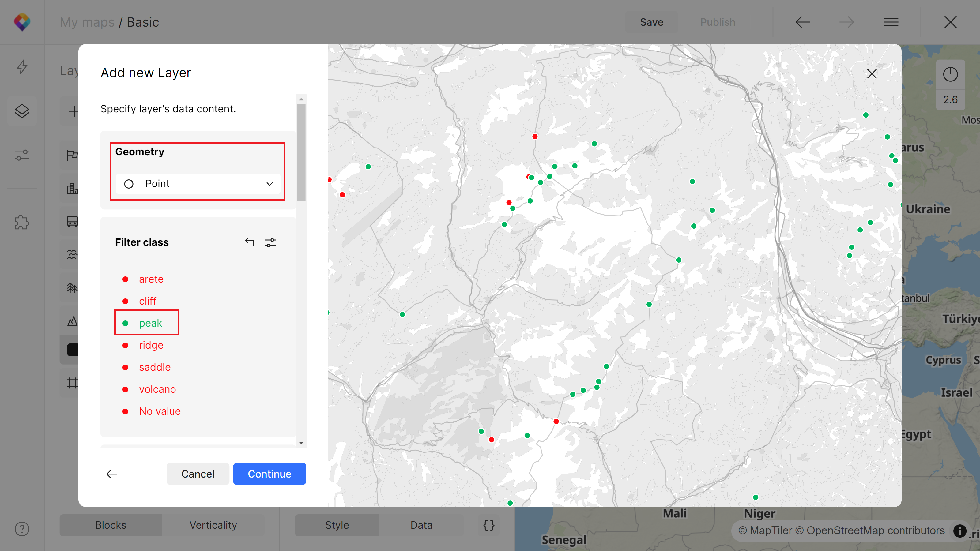Click the Continue button
The width and height of the screenshot is (980, 551).
tap(269, 474)
